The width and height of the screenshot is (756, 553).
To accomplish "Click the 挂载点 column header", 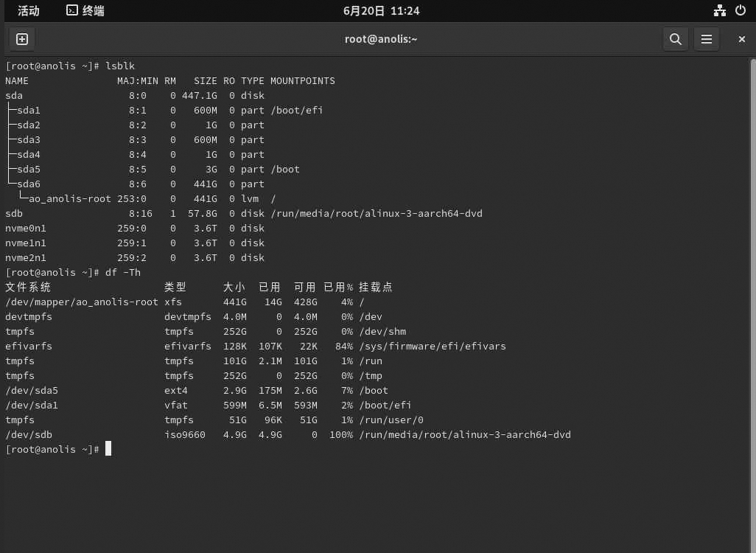I will (376, 287).
